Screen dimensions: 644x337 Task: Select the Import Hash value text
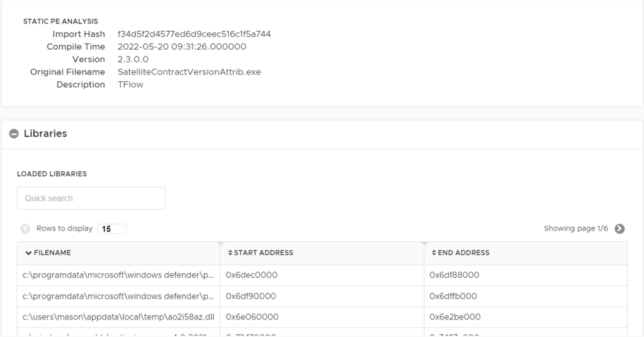[x=194, y=34]
